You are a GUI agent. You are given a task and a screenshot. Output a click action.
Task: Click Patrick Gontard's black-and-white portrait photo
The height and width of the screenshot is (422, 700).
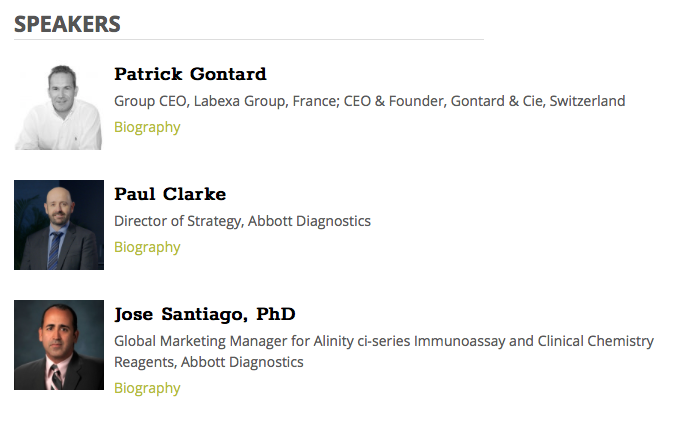pos(59,105)
